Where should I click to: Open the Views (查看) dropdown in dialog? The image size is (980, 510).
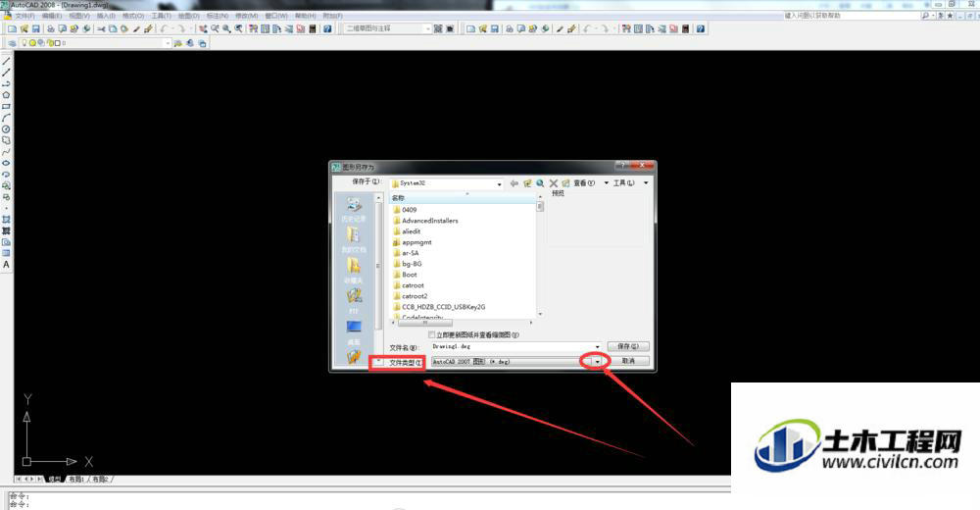click(591, 183)
